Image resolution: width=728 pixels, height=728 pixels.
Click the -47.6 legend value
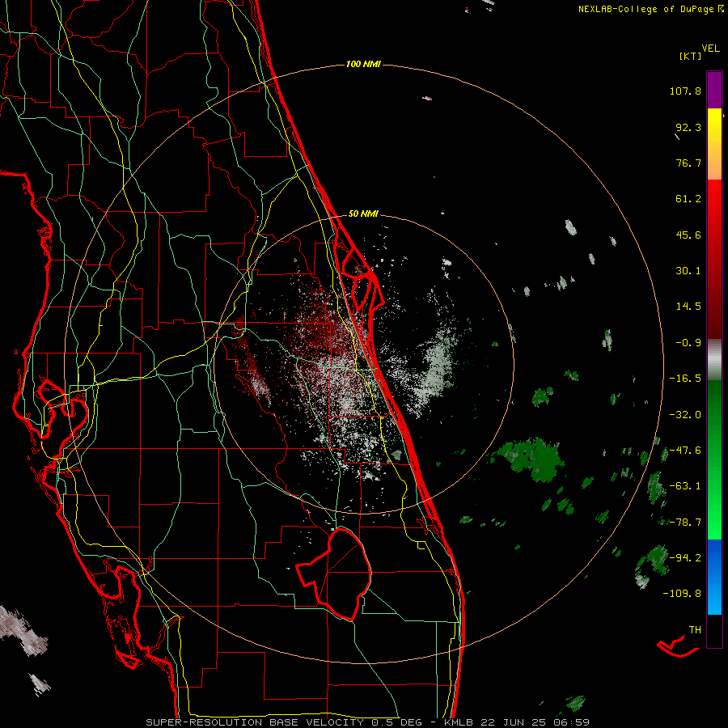pyautogui.click(x=685, y=451)
